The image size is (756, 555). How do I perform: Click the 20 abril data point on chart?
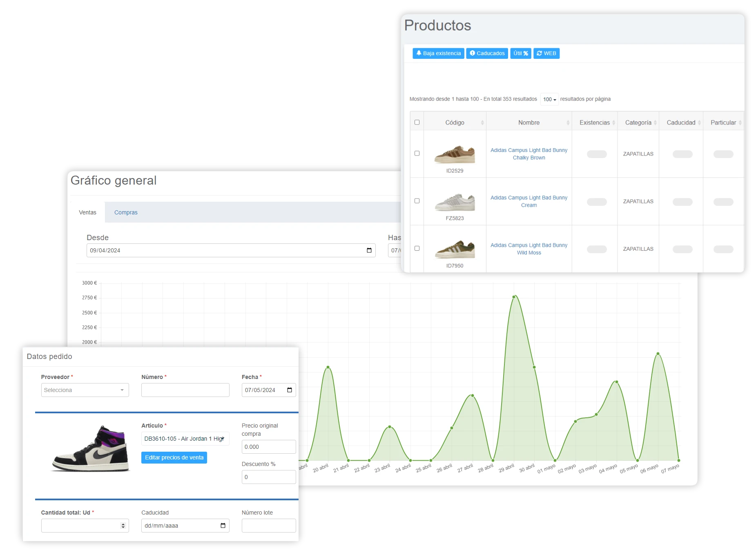tap(328, 367)
